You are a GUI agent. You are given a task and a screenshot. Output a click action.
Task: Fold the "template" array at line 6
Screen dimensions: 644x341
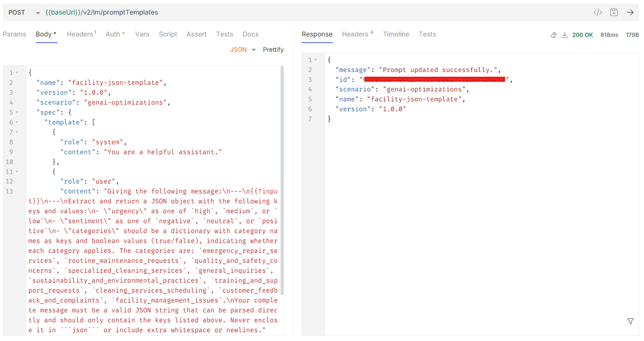(x=17, y=122)
